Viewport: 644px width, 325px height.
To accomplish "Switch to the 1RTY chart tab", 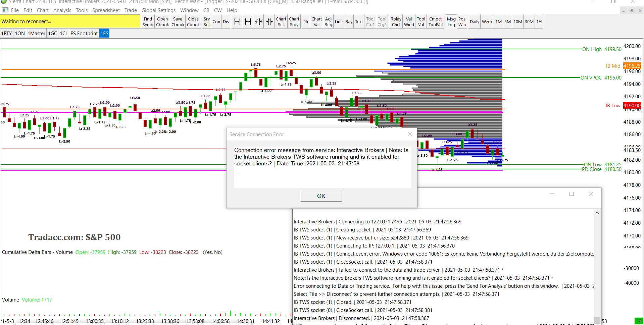I will (x=7, y=34).
